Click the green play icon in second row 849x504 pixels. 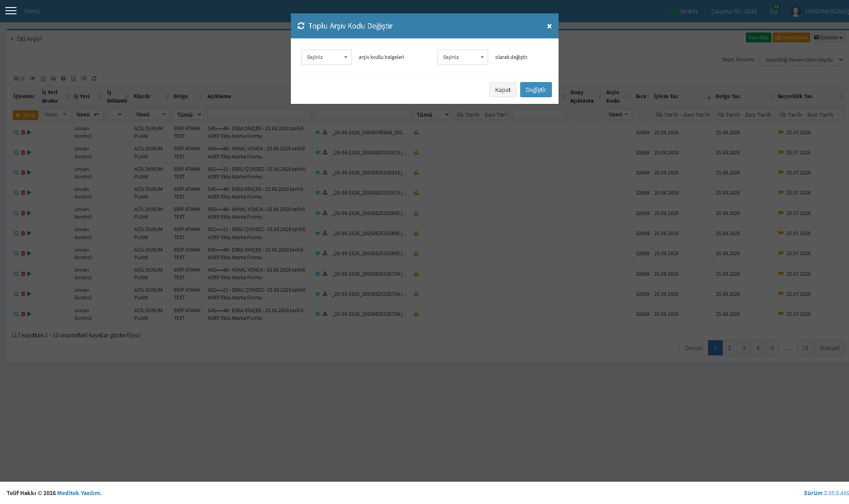click(29, 153)
